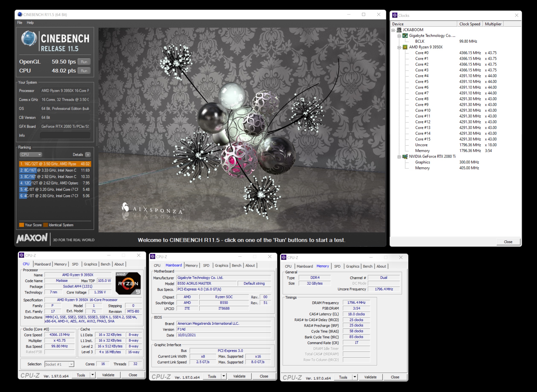Run the OpenGL benchmark in Cinebench
The image size is (537, 392).
pos(84,62)
